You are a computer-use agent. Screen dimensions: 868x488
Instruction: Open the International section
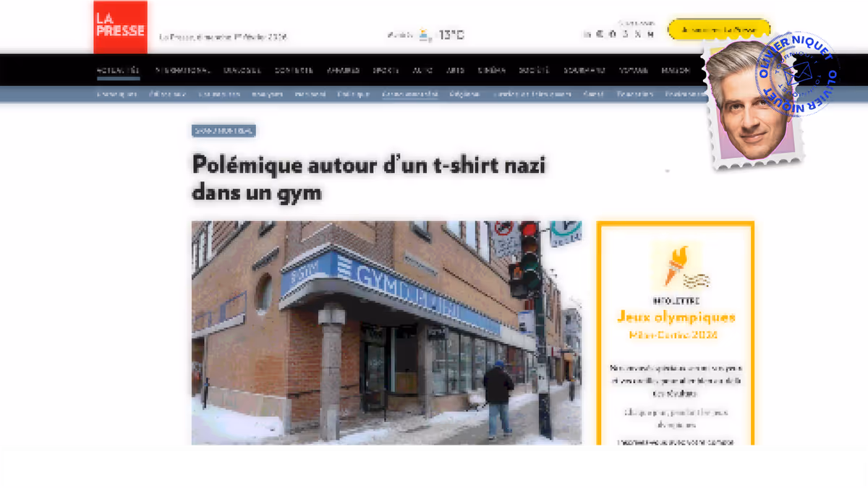[183, 70]
